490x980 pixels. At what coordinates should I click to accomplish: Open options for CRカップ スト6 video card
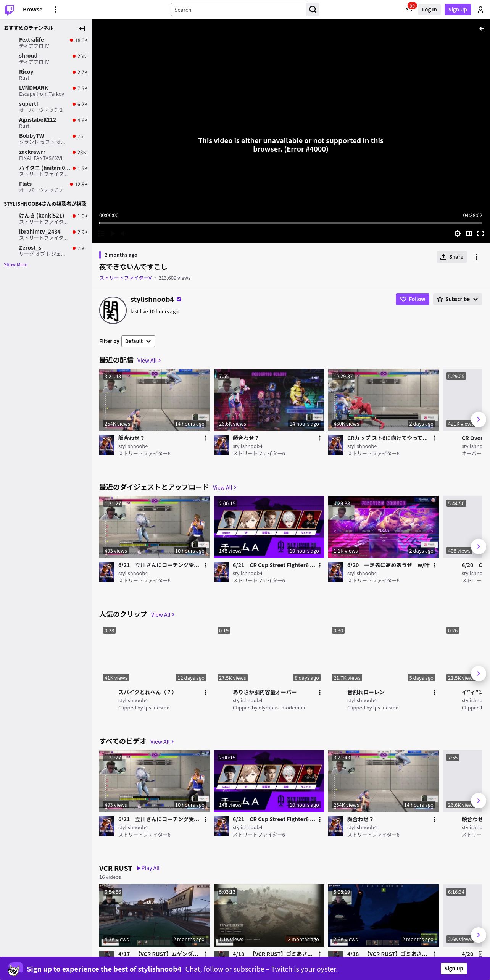coord(434,438)
